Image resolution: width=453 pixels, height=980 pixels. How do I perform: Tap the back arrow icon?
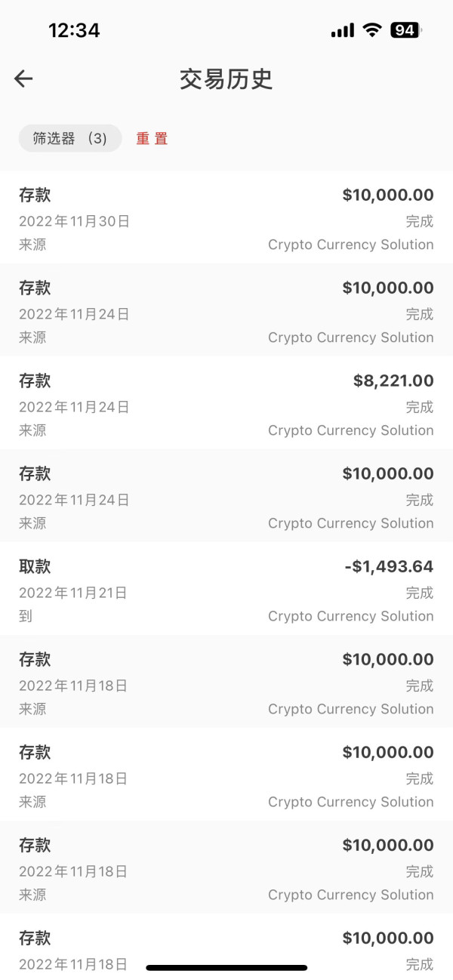pos(23,79)
